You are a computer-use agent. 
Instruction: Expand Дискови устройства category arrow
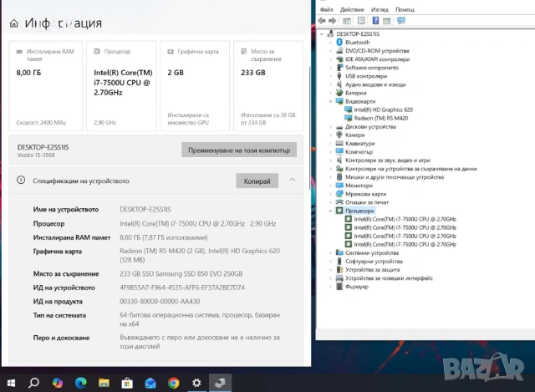click(330, 126)
